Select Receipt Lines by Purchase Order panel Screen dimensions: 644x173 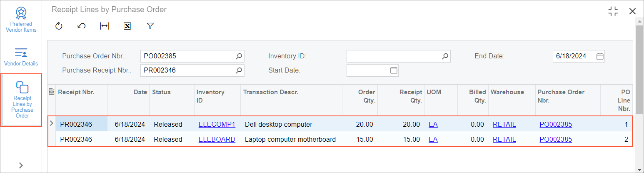click(22, 100)
